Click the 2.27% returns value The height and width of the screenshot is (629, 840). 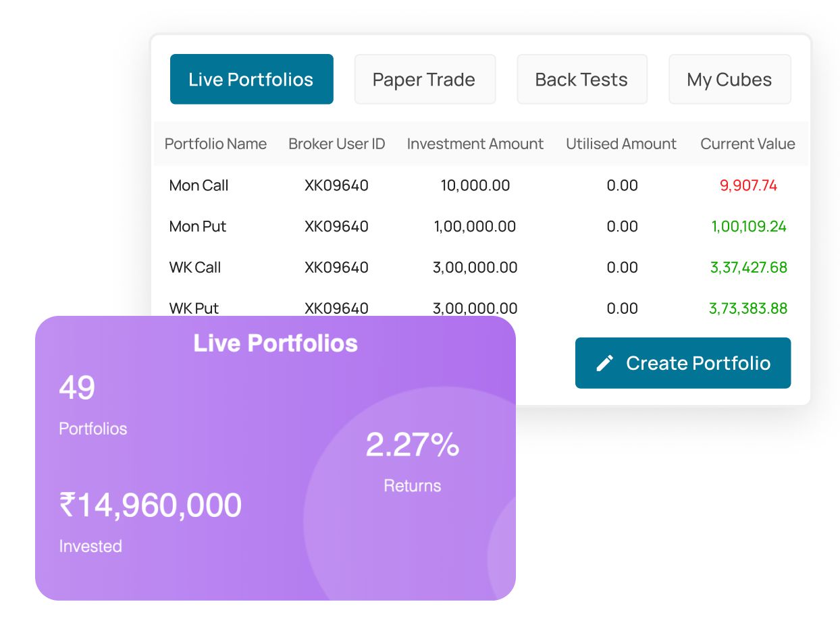click(x=413, y=445)
